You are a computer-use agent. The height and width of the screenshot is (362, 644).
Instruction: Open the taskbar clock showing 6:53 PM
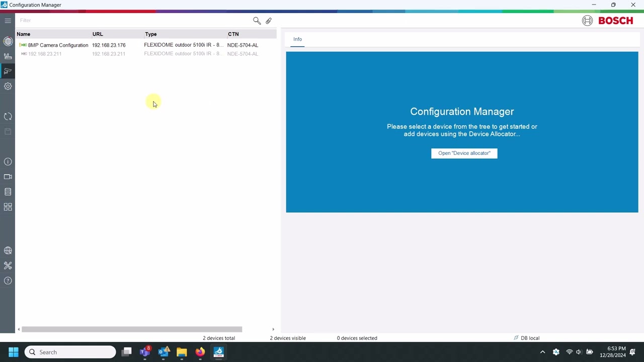(x=613, y=352)
